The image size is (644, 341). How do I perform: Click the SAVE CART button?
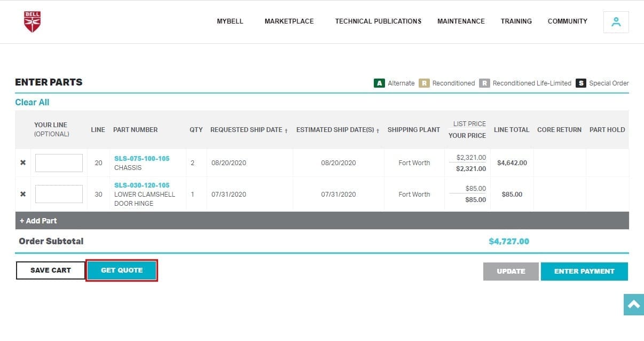pos(51,270)
